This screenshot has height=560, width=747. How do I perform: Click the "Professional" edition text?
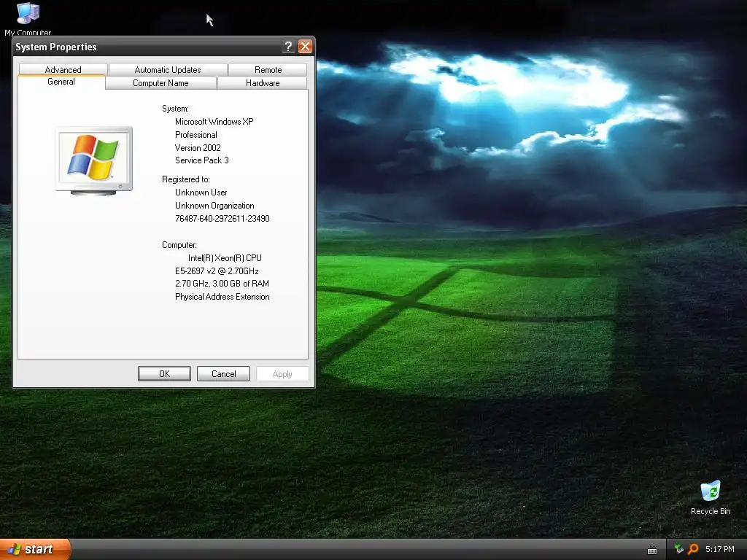coord(196,135)
